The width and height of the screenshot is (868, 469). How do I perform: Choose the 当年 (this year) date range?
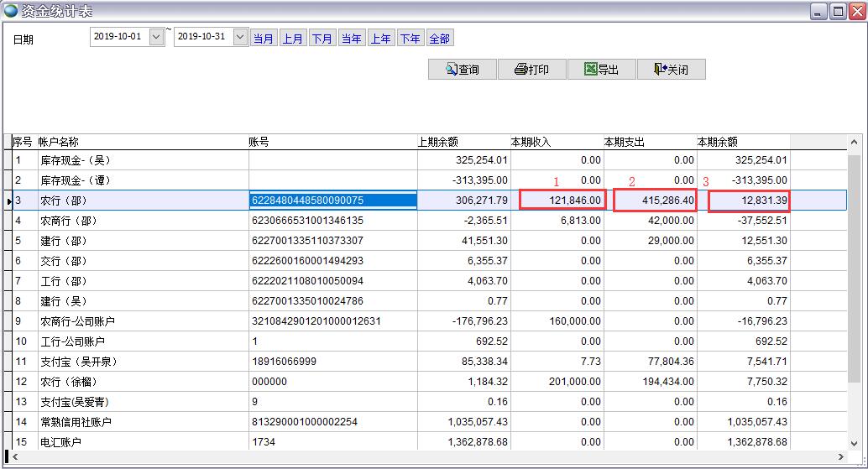[352, 39]
